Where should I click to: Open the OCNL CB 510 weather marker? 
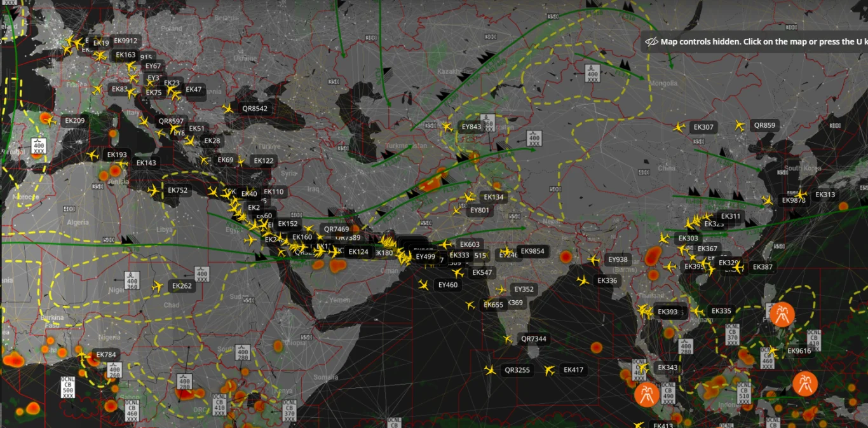click(744, 393)
